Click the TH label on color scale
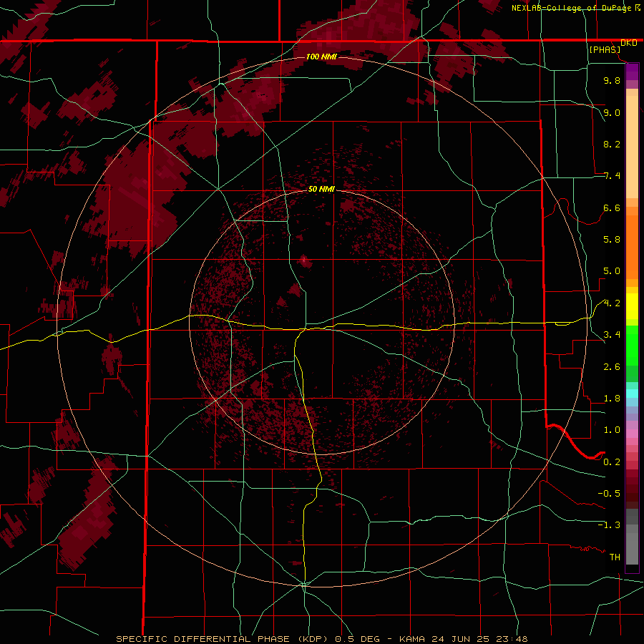Image resolution: width=644 pixels, height=644 pixels. [615, 557]
